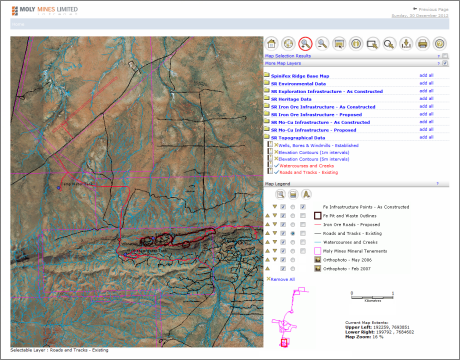Collapse the SR Topographical Data folder
460x360 pixels.
pyautogui.click(x=267, y=137)
